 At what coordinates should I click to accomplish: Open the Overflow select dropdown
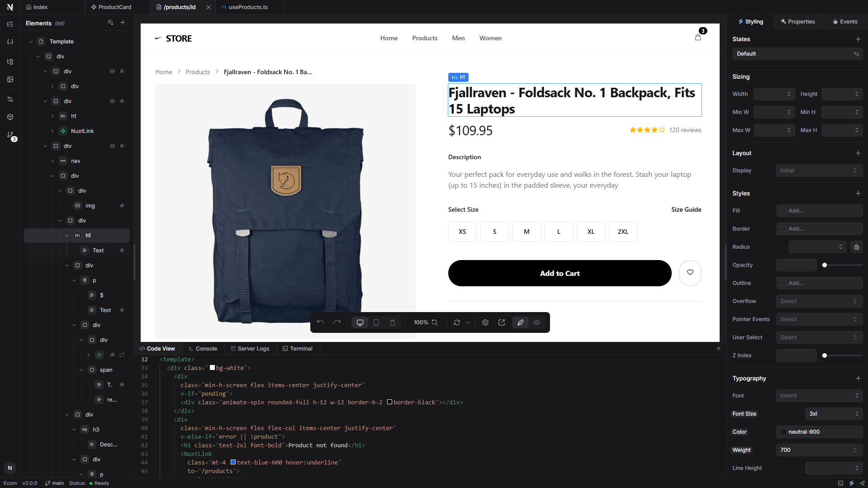click(819, 301)
